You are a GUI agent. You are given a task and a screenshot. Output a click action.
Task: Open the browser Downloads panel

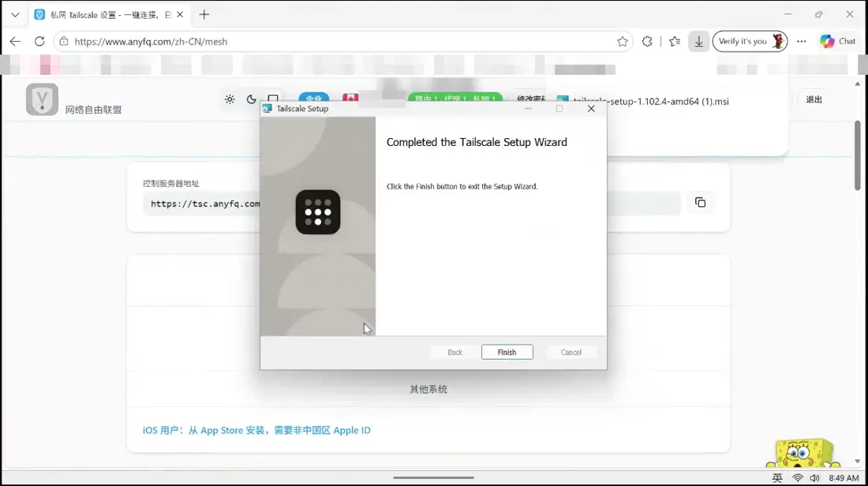[698, 42]
